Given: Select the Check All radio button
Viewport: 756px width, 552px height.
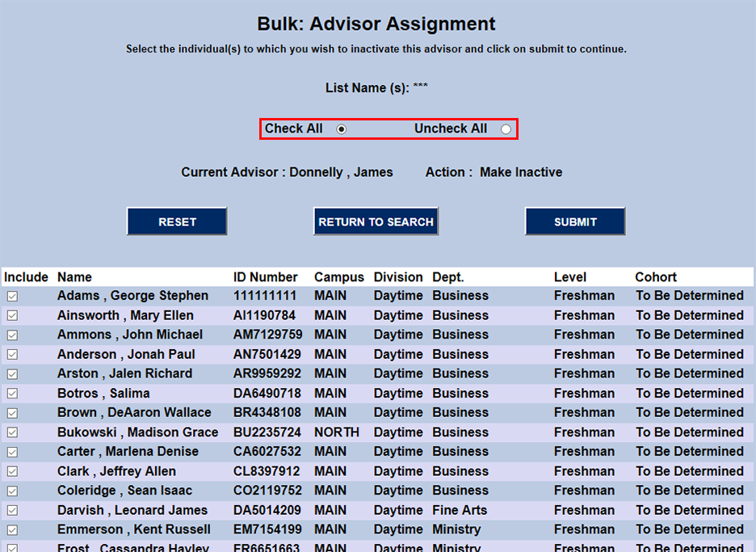Looking at the screenshot, I should point(342,129).
